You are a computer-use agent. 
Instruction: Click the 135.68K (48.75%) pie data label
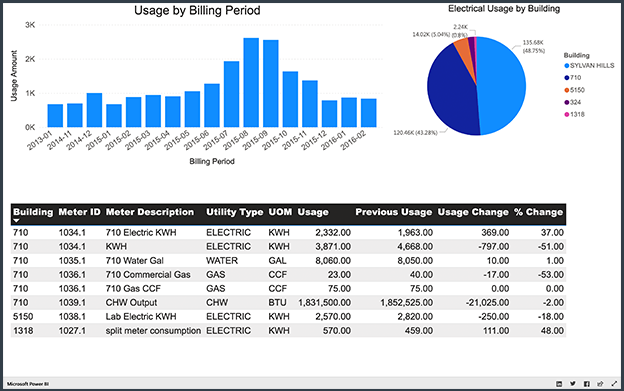click(533, 47)
